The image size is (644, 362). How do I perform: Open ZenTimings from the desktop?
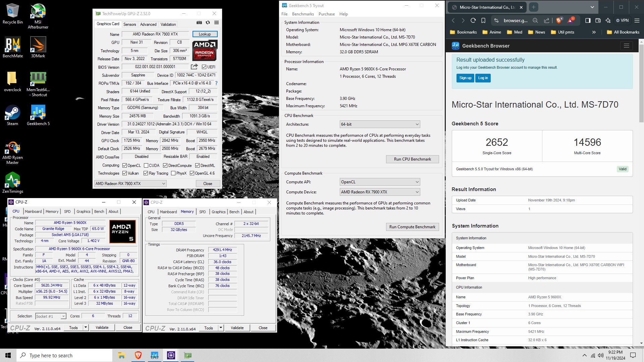point(13,183)
